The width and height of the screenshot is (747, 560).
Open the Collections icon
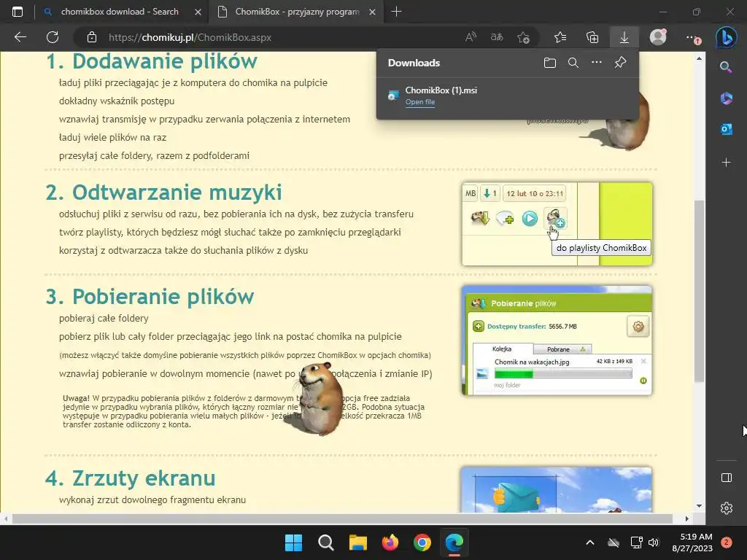[592, 37]
